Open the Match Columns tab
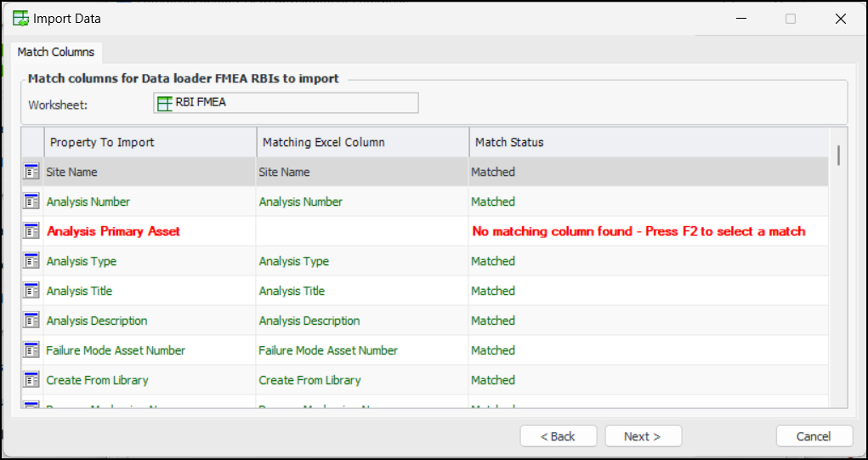Viewport: 868px width, 460px height. [x=56, y=52]
